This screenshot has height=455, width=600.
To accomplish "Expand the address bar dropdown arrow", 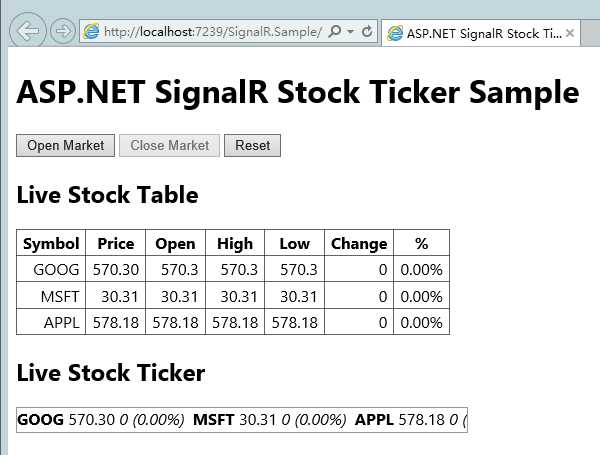I will click(351, 31).
